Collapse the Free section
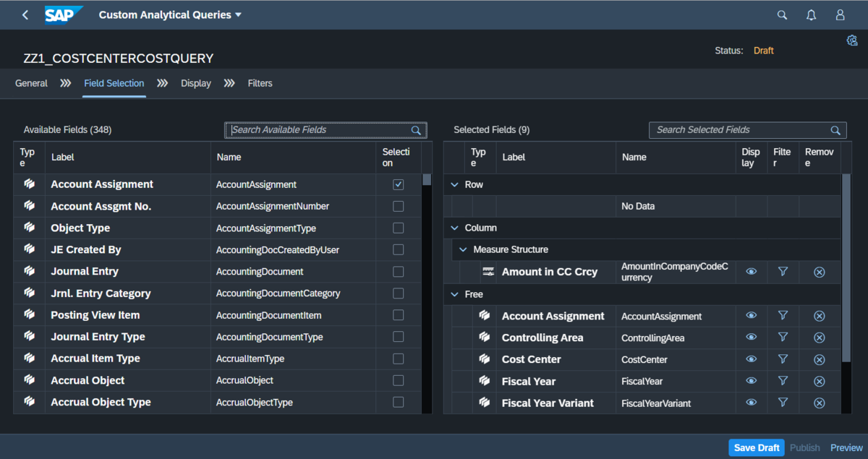The width and height of the screenshot is (868, 459). [x=454, y=294]
